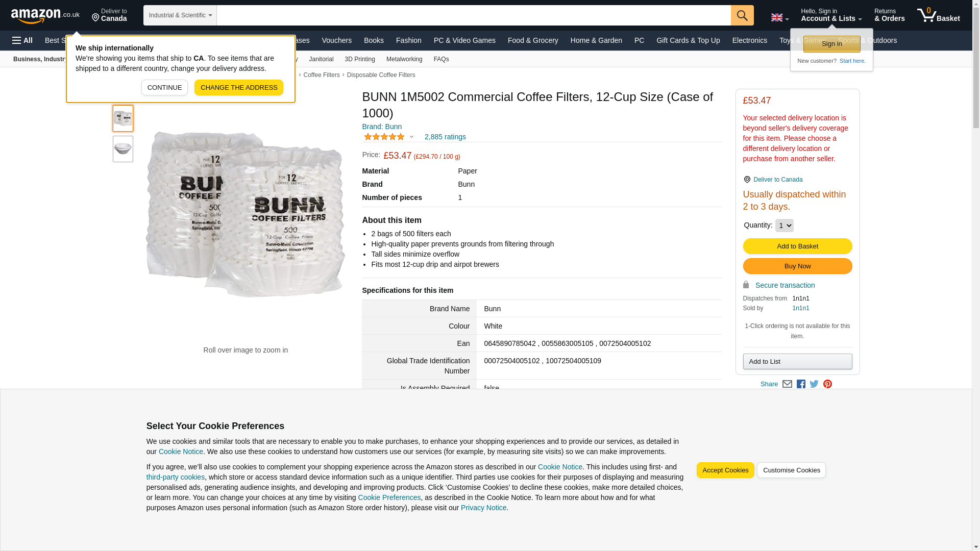Select the Metalworking subcategory tab
Image resolution: width=980 pixels, height=551 pixels.
click(x=404, y=59)
